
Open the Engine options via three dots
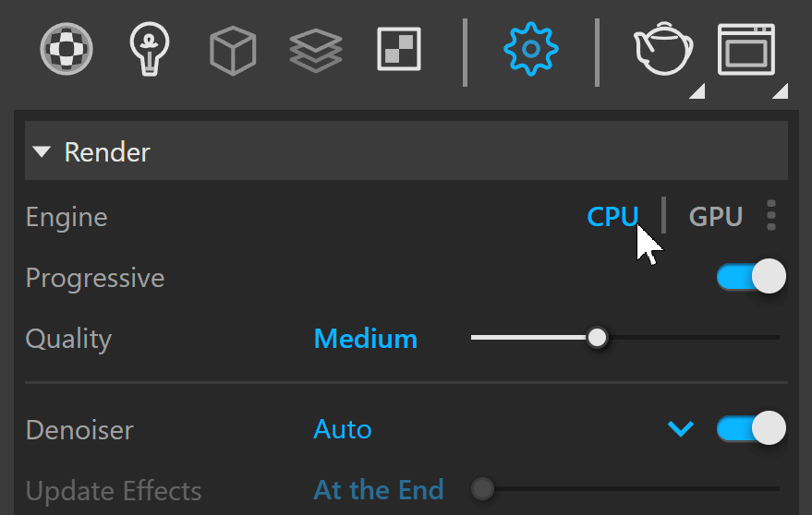(x=771, y=215)
